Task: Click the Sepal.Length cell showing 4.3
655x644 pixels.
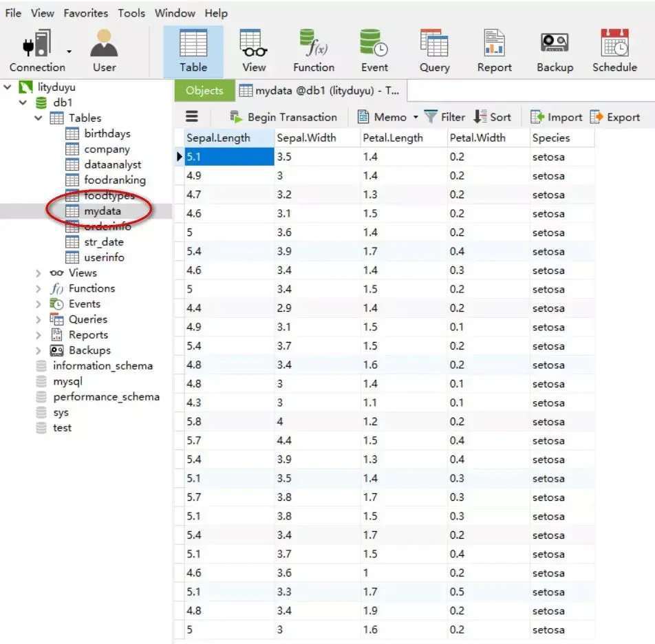Action: point(229,402)
